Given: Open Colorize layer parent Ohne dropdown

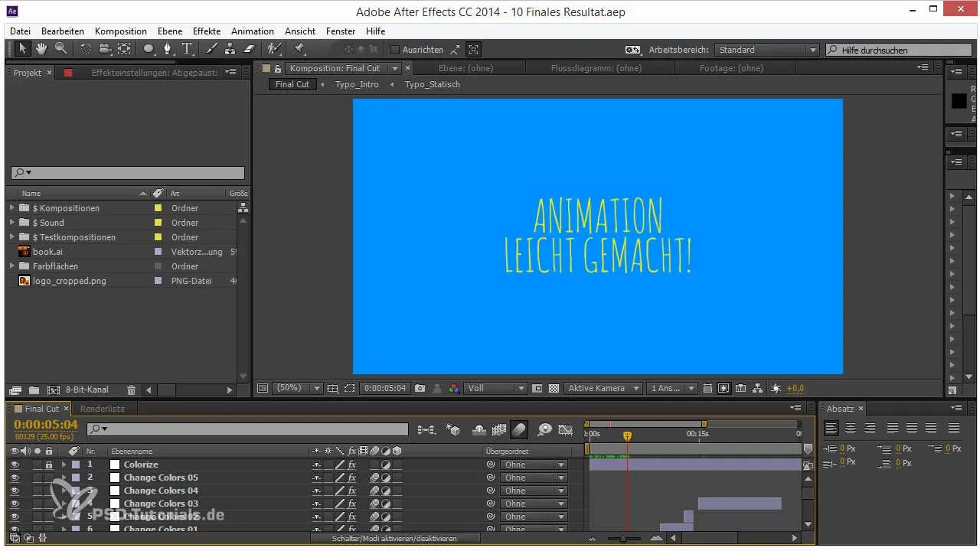Looking at the screenshot, I should tap(533, 465).
